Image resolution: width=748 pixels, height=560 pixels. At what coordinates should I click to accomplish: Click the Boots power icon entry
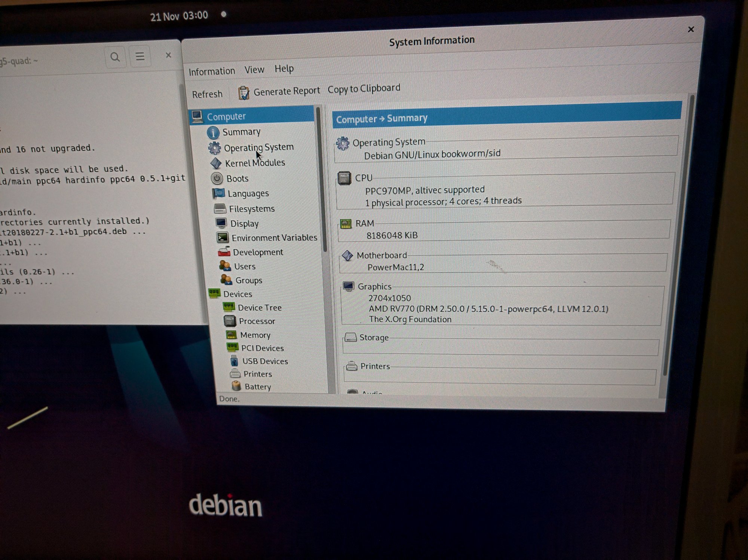(x=217, y=178)
